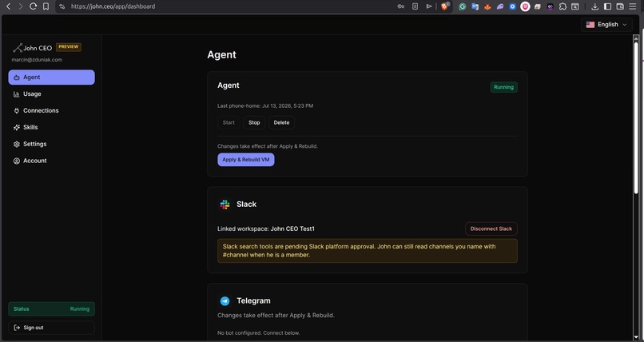This screenshot has width=644, height=342.
Task: Open the browser hamburger menu
Action: 633,6
